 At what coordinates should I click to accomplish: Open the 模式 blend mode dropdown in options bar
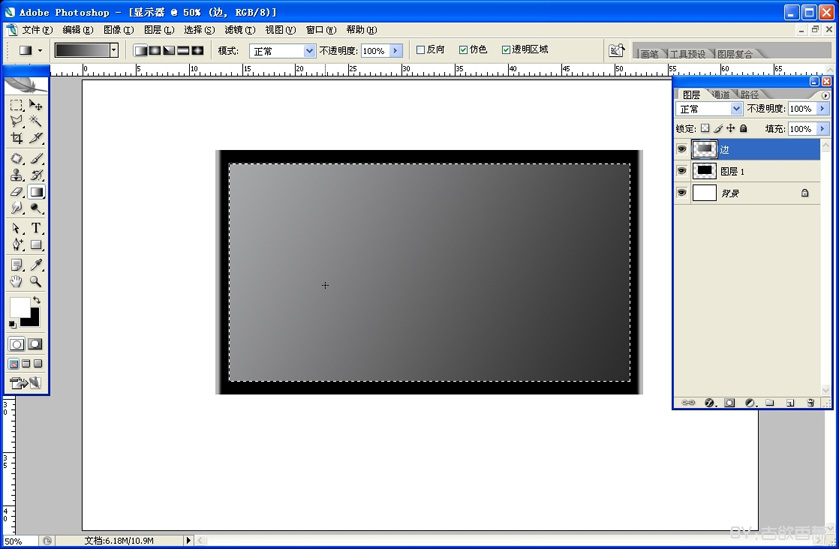pyautogui.click(x=309, y=51)
